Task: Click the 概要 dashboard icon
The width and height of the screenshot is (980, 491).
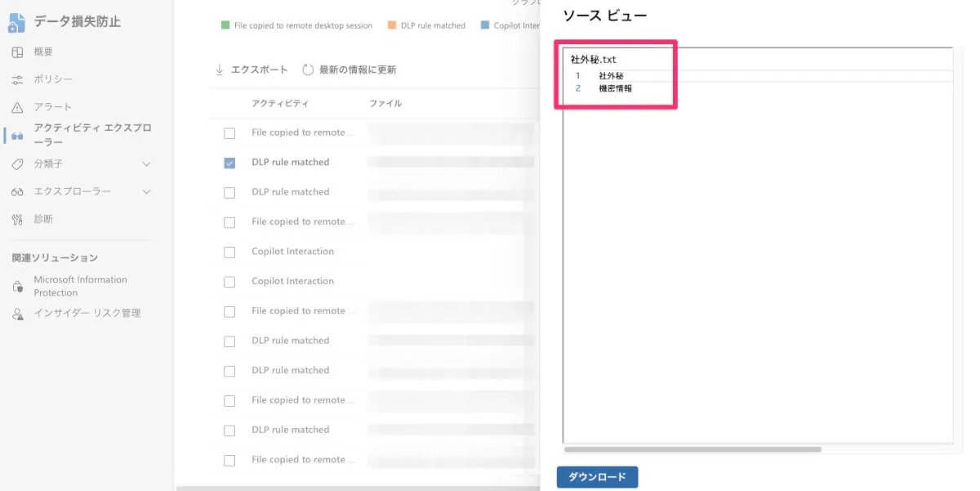Action: [17, 52]
